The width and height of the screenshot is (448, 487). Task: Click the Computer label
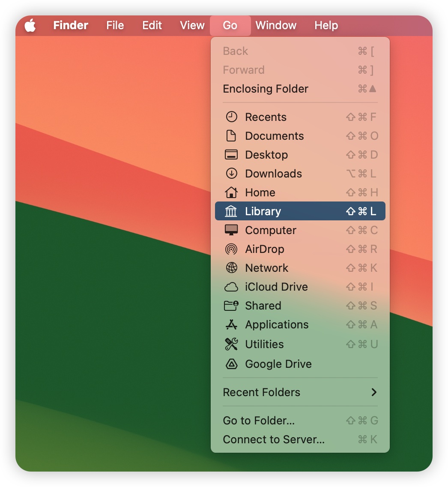pos(271,231)
